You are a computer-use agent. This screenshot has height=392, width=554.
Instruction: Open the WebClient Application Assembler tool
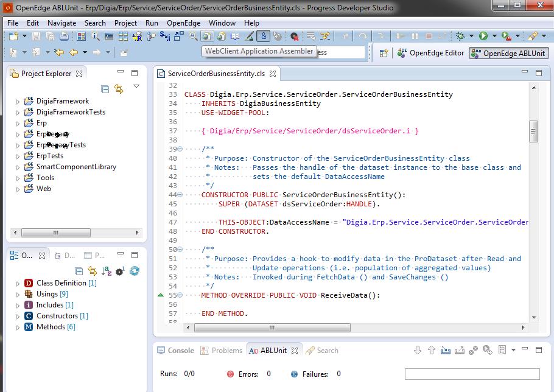click(x=207, y=36)
